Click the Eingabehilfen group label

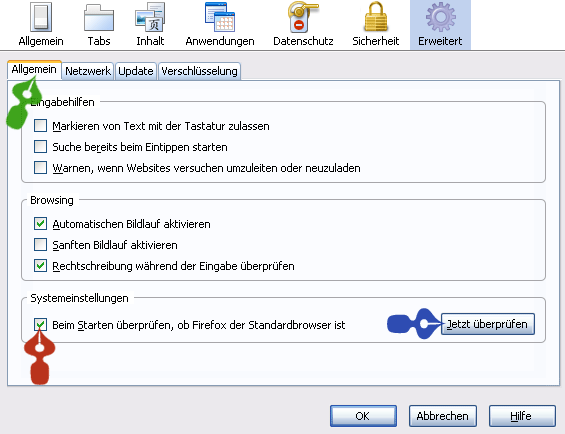point(62,102)
